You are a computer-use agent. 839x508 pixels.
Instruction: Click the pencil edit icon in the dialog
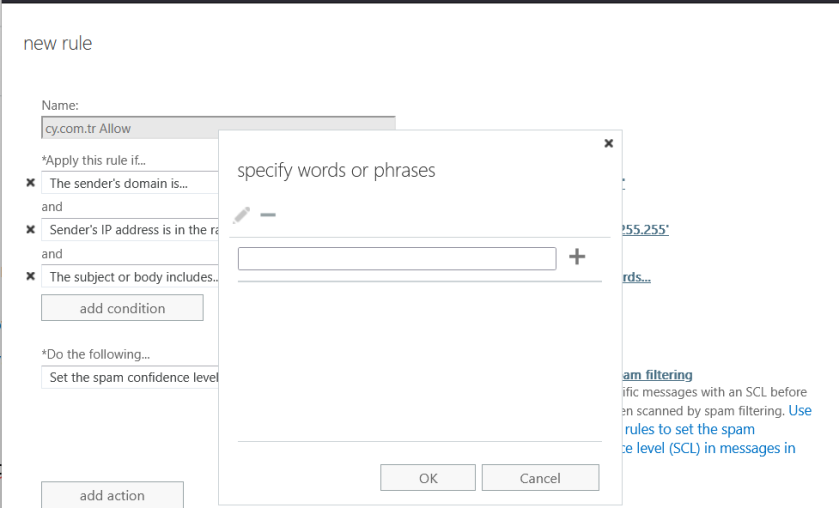click(x=241, y=215)
